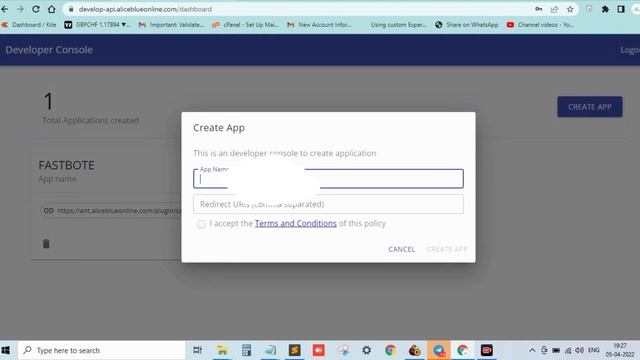Open the red screen recorder taskbar icon

487,350
